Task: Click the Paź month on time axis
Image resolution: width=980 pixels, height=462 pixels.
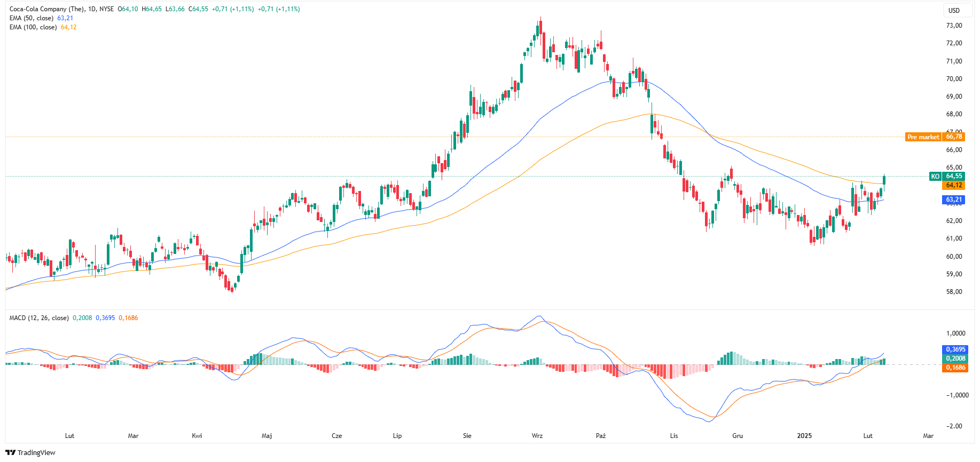Action: (x=601, y=436)
